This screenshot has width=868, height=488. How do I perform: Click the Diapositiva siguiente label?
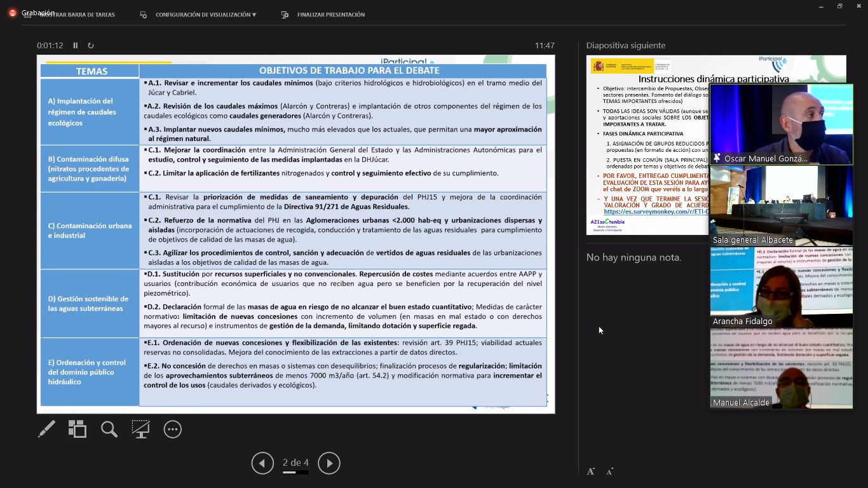626,46
